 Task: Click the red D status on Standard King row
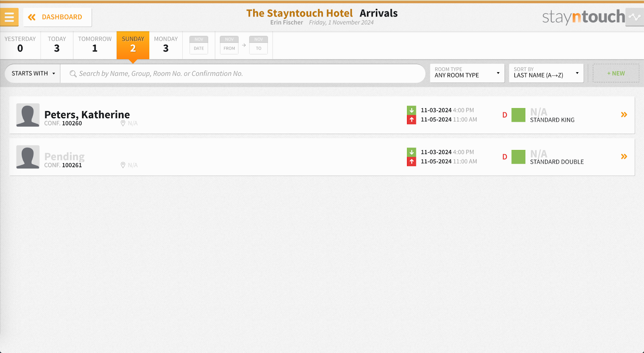(505, 115)
